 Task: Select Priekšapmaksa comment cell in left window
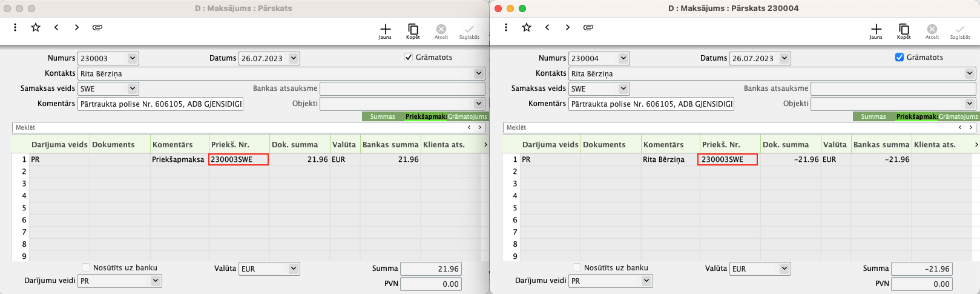179,159
